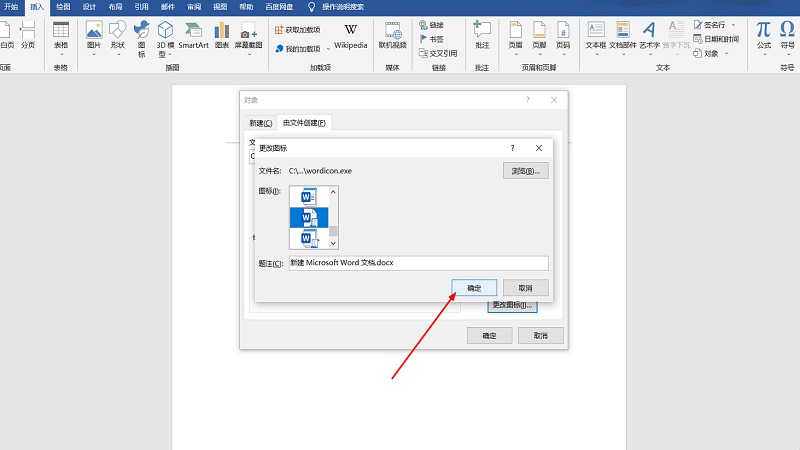This screenshot has height=450, width=800.
Task: Select the highlighted second Word icon
Action: coord(309,218)
